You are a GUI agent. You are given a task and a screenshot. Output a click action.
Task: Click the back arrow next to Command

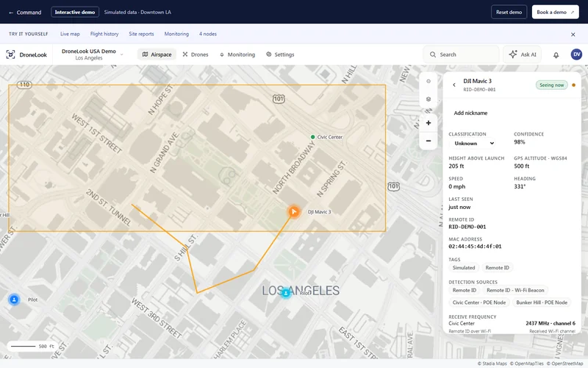tap(11, 13)
